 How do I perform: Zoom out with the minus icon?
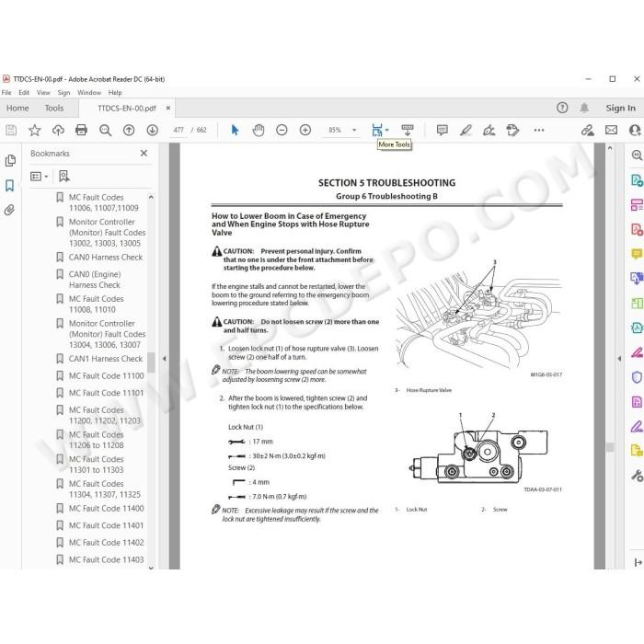point(282,131)
